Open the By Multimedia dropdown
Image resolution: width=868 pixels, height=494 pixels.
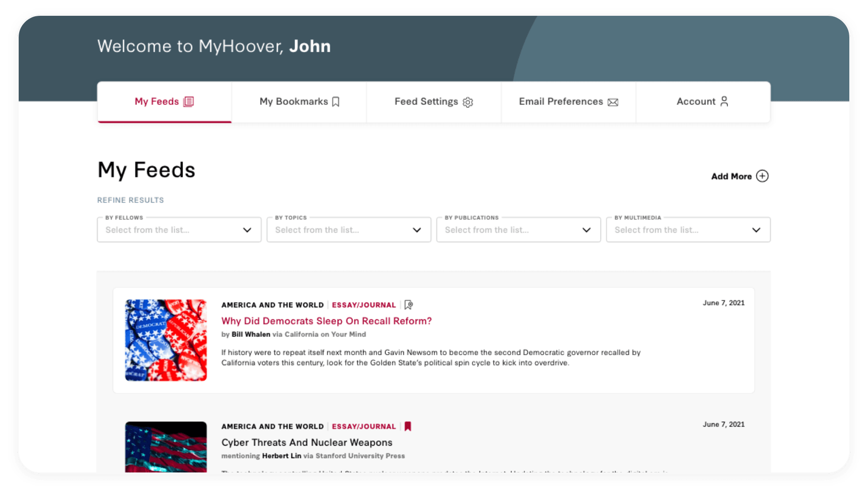(688, 230)
